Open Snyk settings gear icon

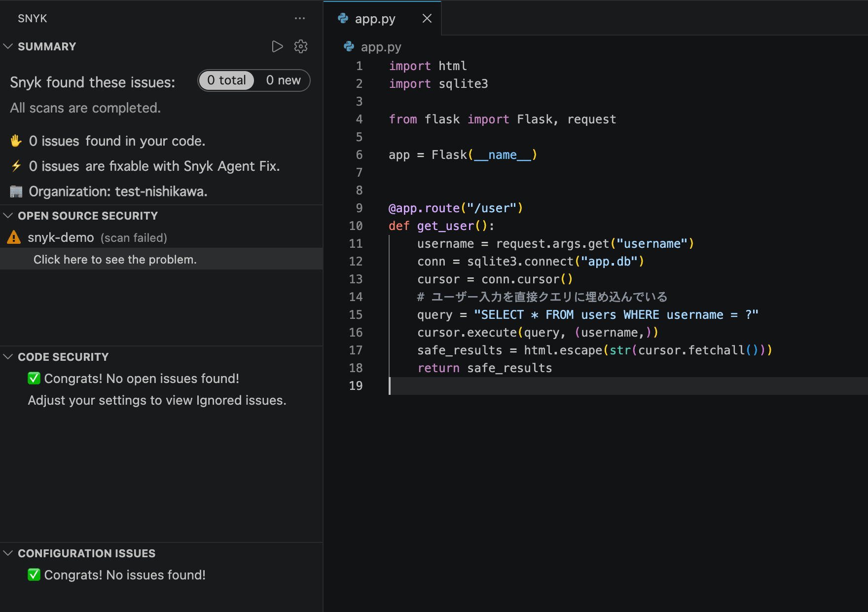coord(301,46)
